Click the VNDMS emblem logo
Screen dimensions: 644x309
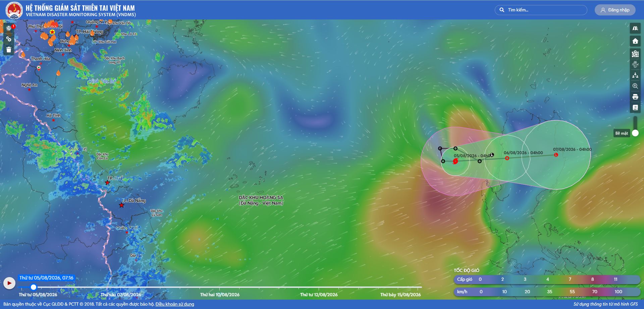point(14,10)
